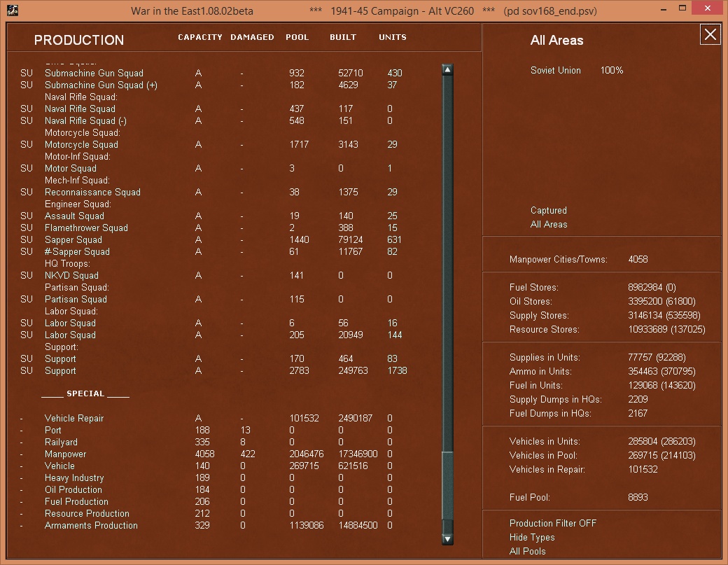
Task: Select All Areas filter
Action: [548, 224]
